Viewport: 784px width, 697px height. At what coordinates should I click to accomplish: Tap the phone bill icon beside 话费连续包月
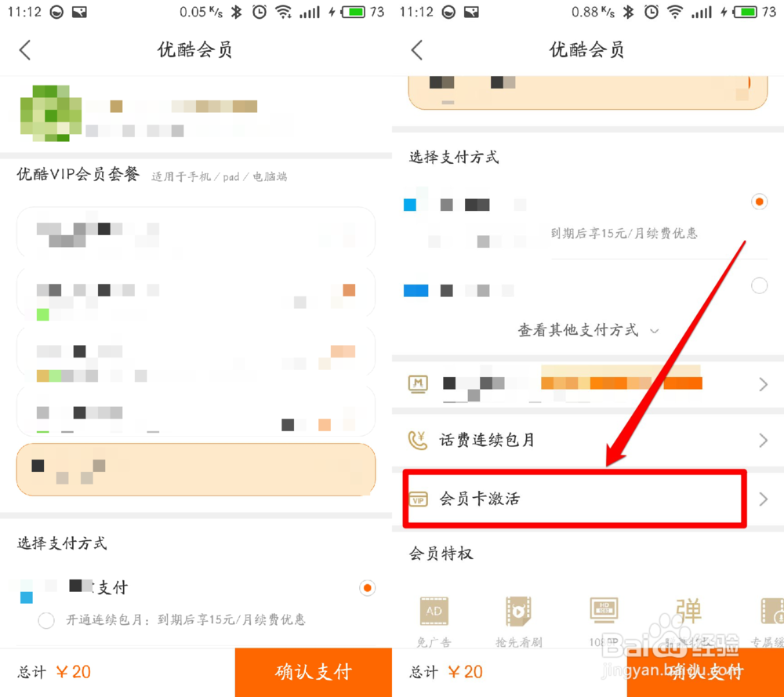coord(418,440)
